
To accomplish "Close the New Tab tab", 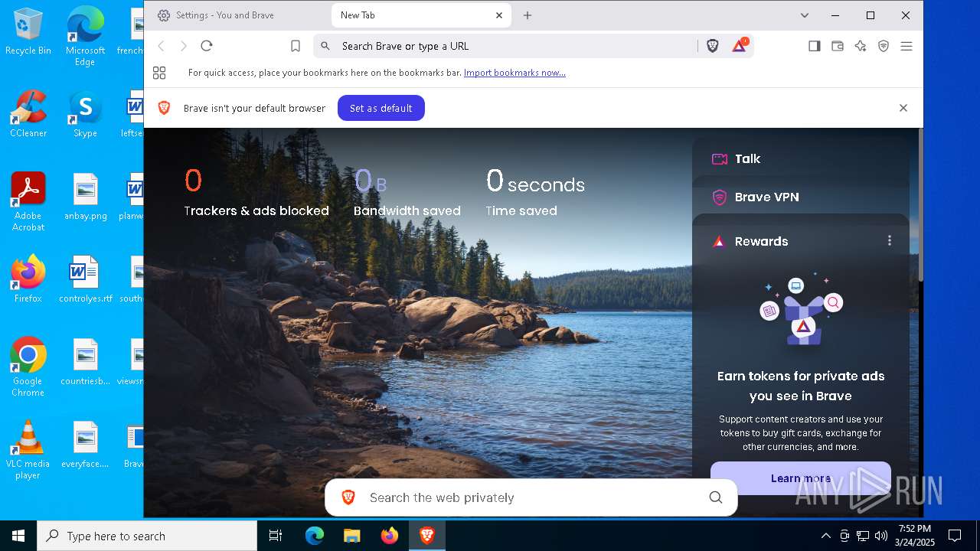I will (499, 15).
